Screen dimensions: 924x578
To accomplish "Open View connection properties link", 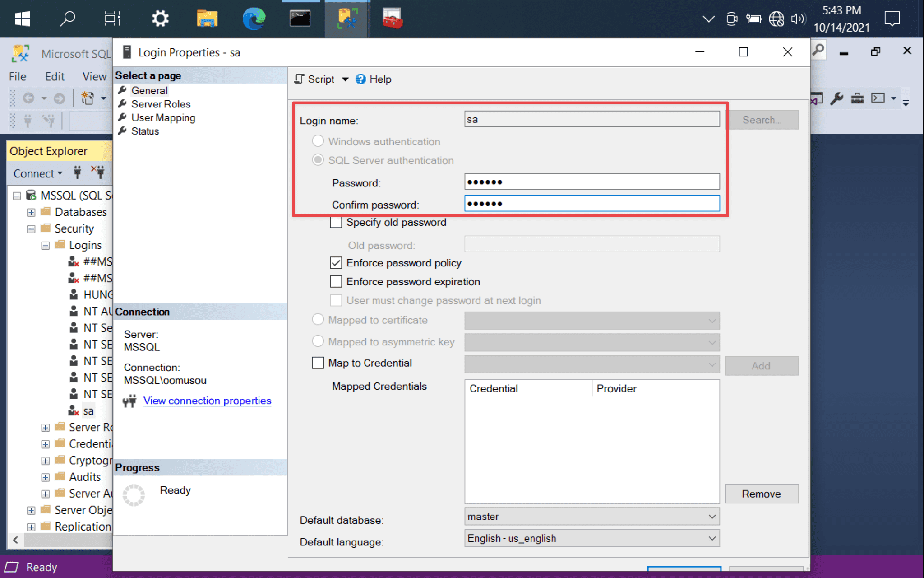I will (x=207, y=401).
